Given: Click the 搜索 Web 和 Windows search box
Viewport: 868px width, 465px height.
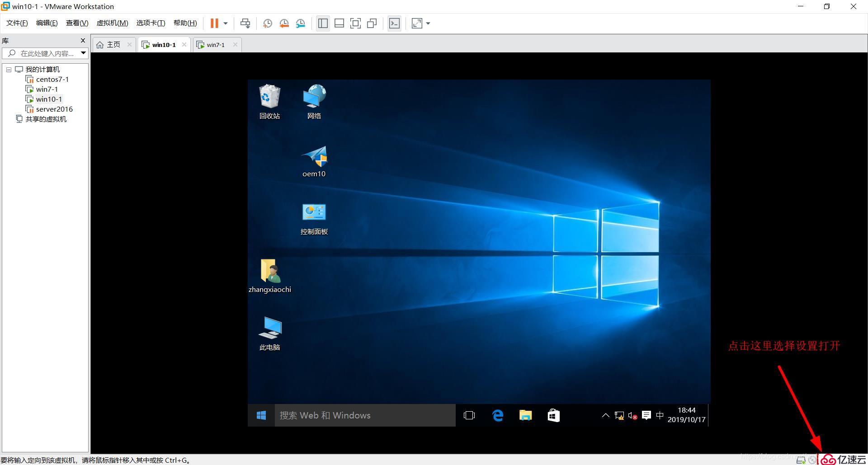Looking at the screenshot, I should (365, 415).
